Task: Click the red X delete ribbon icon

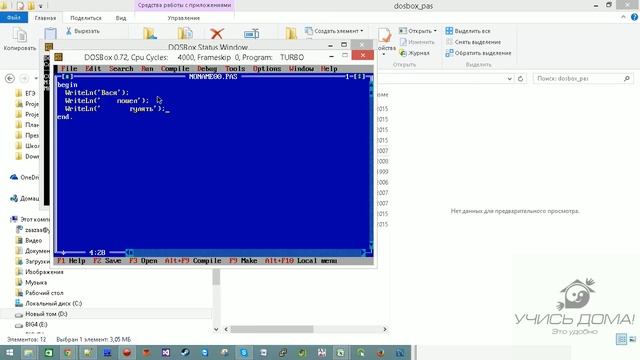Action: (217, 33)
